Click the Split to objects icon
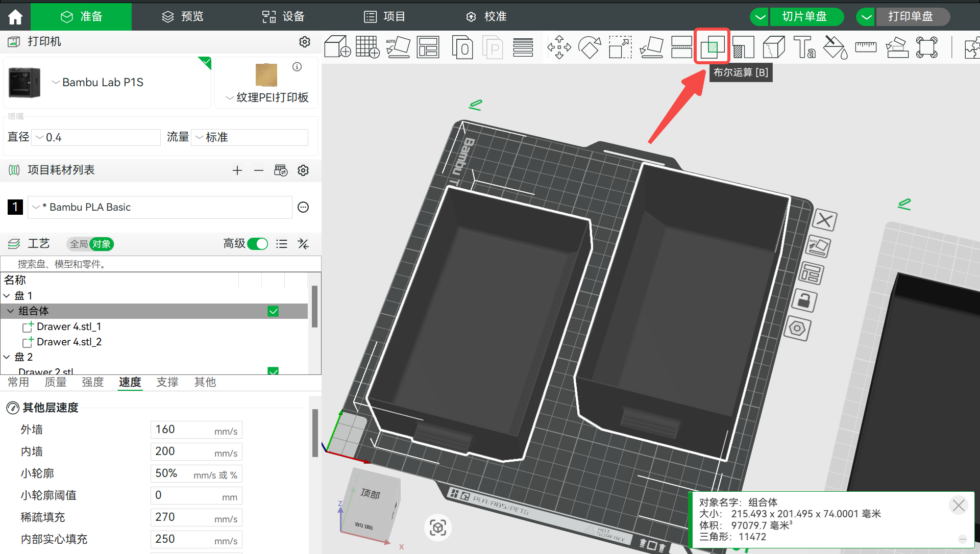 point(462,47)
